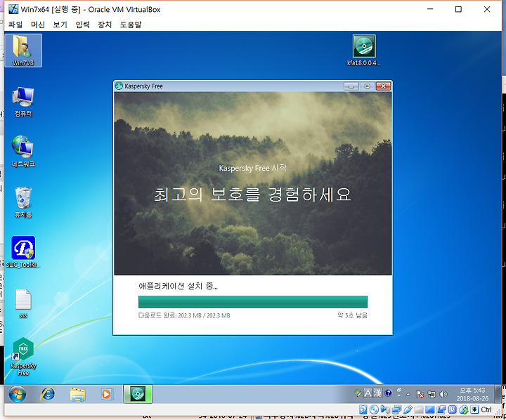Click VirtualBox audio indicator
Image resolution: width=506 pixels, height=420 pixels.
click(384, 409)
